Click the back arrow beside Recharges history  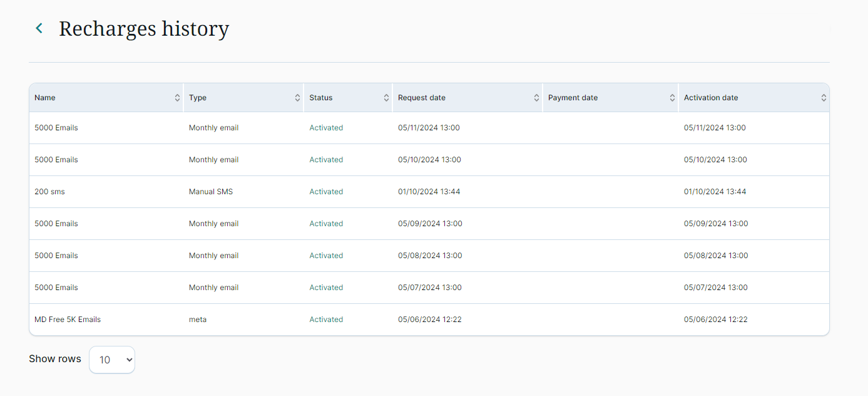point(39,28)
